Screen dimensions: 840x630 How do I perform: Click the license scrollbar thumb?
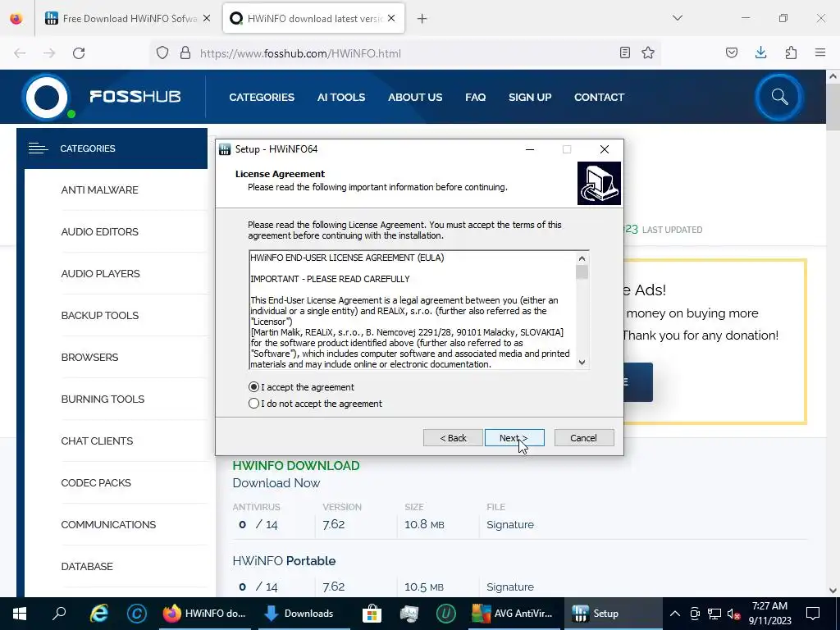coord(582,272)
